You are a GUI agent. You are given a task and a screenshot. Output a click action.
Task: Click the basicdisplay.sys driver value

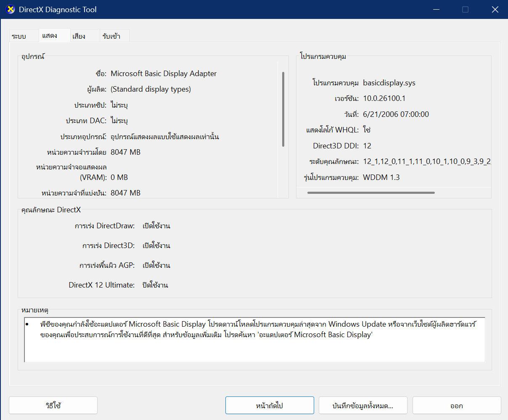389,83
